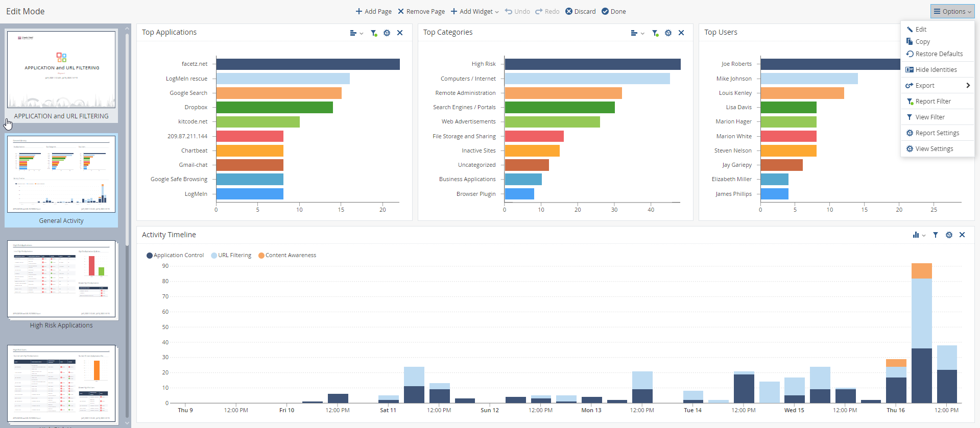Viewport: 980px width, 428px height.
Task: Open Export submenu in Options
Action: [x=937, y=86]
